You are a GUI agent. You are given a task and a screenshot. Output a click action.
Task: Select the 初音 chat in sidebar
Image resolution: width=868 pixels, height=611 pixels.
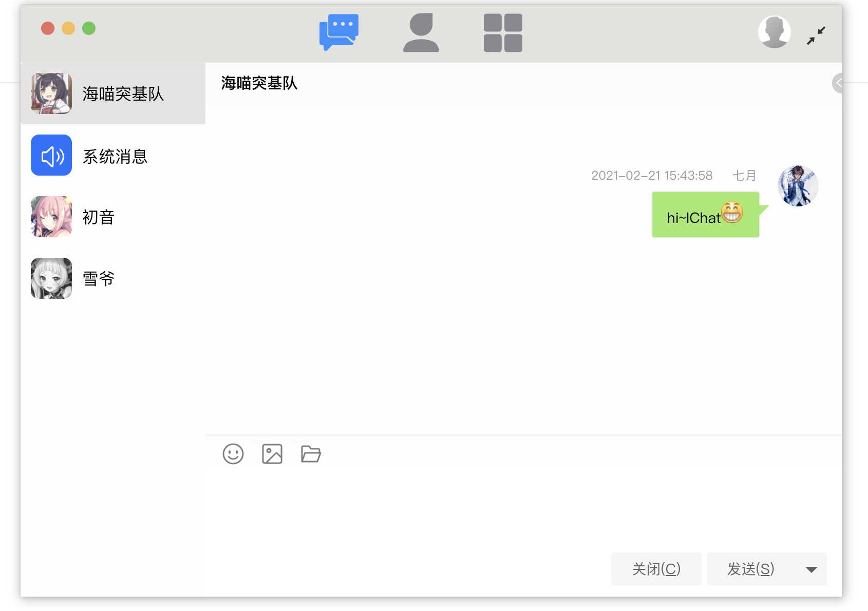coord(113,217)
